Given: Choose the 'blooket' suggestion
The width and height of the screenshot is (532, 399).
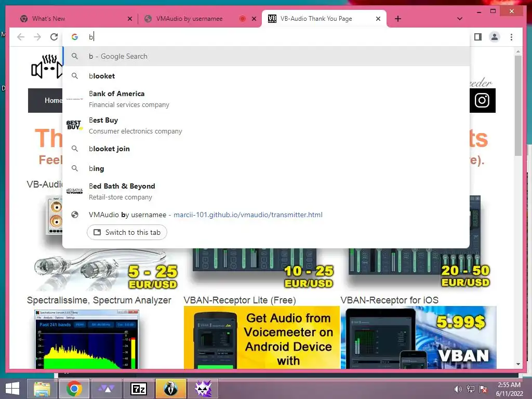Looking at the screenshot, I should coord(266,76).
